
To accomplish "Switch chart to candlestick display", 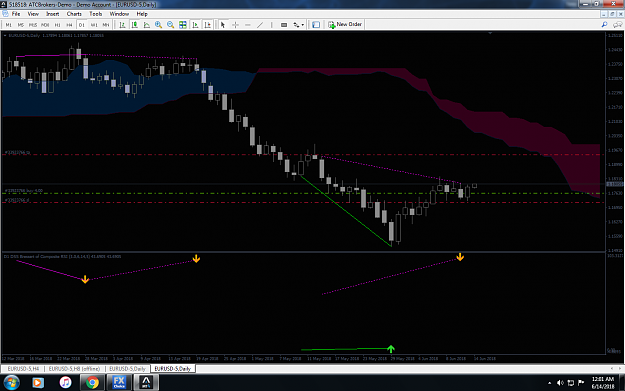I will (135, 25).
